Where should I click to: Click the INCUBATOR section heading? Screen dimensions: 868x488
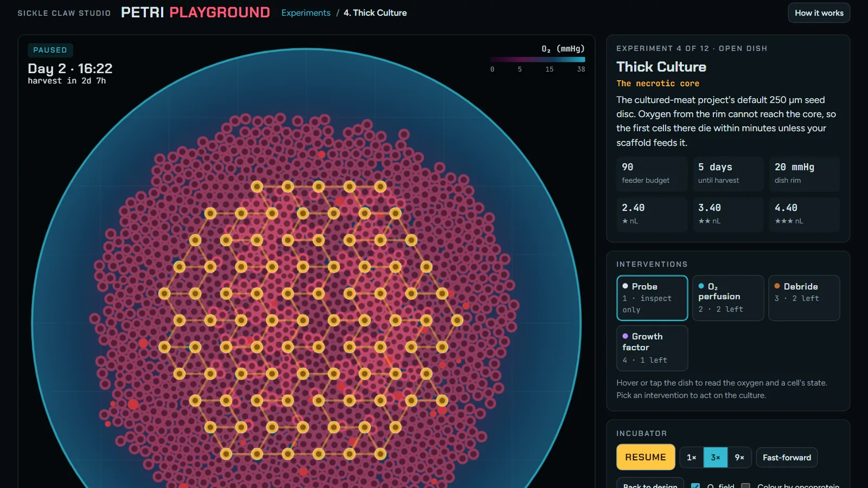pos(642,434)
